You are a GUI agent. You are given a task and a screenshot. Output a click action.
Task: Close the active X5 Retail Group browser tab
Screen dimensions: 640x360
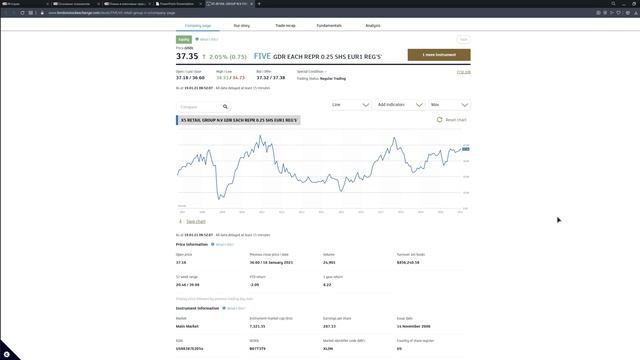tap(251, 4)
